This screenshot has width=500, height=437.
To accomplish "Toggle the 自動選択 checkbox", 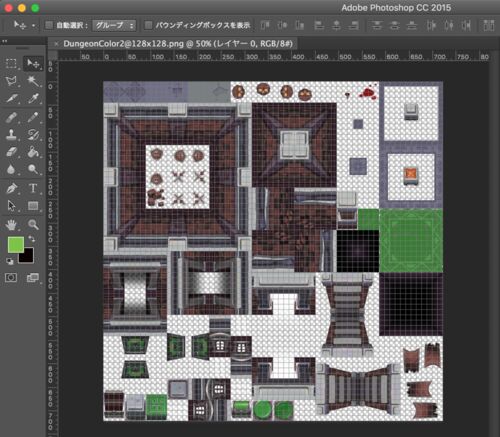I will [49, 25].
